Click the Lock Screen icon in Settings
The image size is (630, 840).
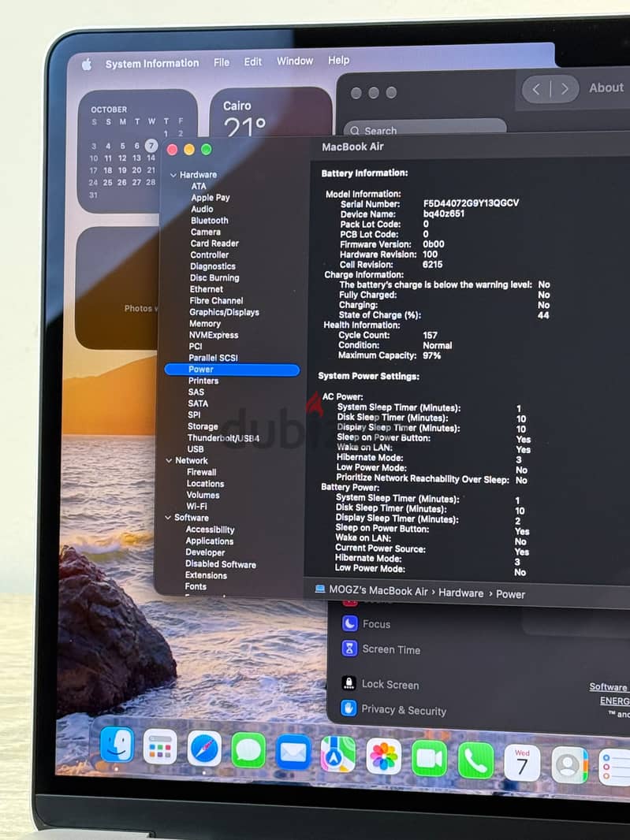349,682
